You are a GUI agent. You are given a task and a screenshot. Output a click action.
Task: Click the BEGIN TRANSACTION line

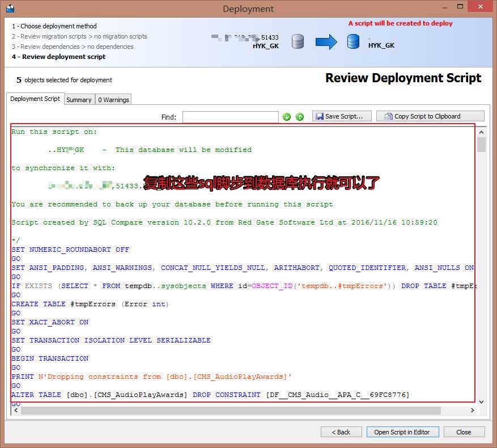tap(50, 358)
